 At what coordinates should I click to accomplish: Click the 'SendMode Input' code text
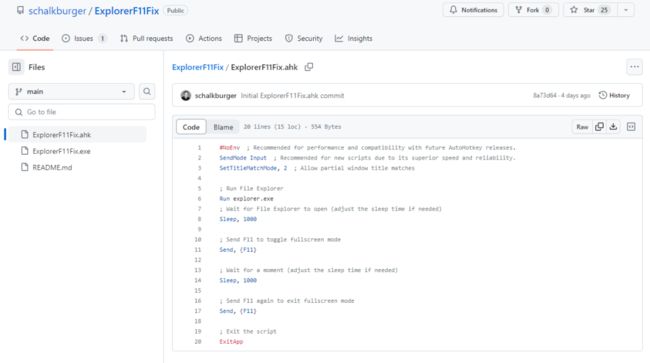[x=243, y=158]
